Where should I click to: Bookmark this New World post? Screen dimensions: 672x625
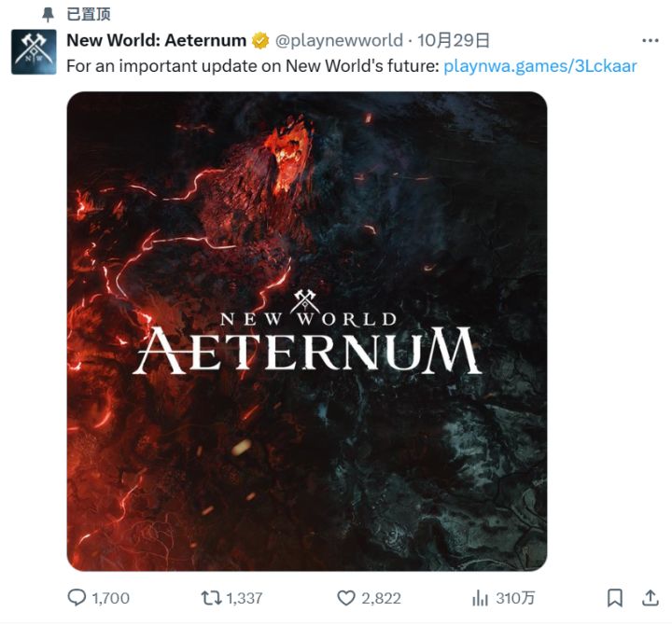coord(615,597)
